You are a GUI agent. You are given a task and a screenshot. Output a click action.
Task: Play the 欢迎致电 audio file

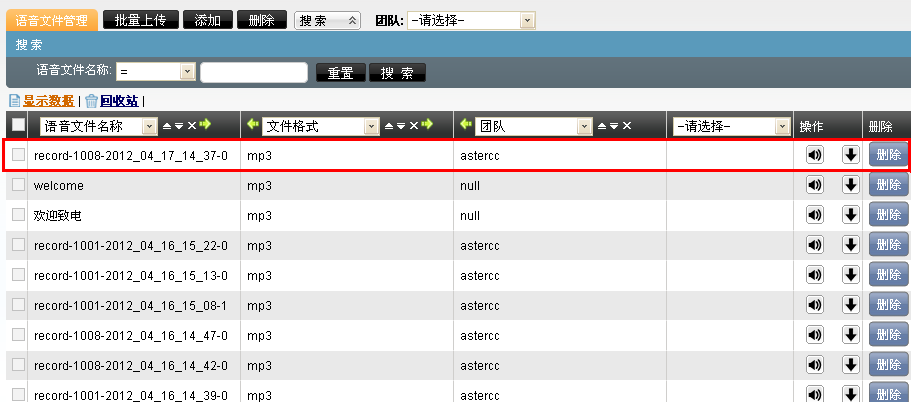(814, 215)
